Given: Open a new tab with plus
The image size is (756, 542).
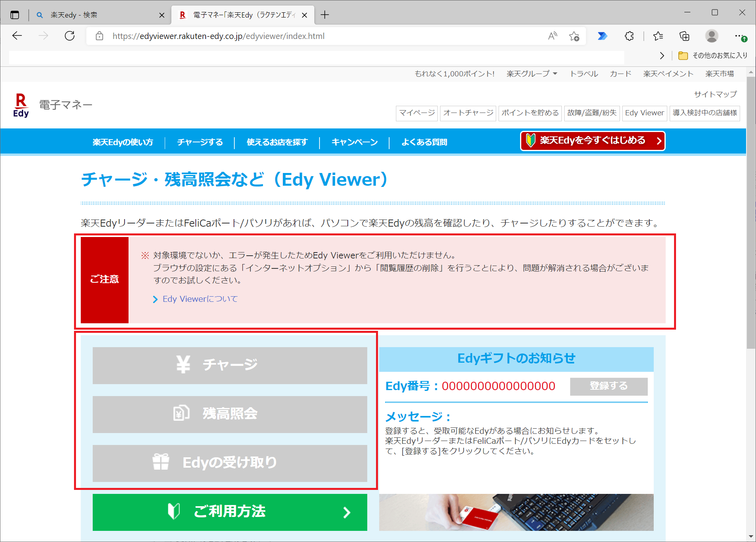Looking at the screenshot, I should [x=325, y=15].
